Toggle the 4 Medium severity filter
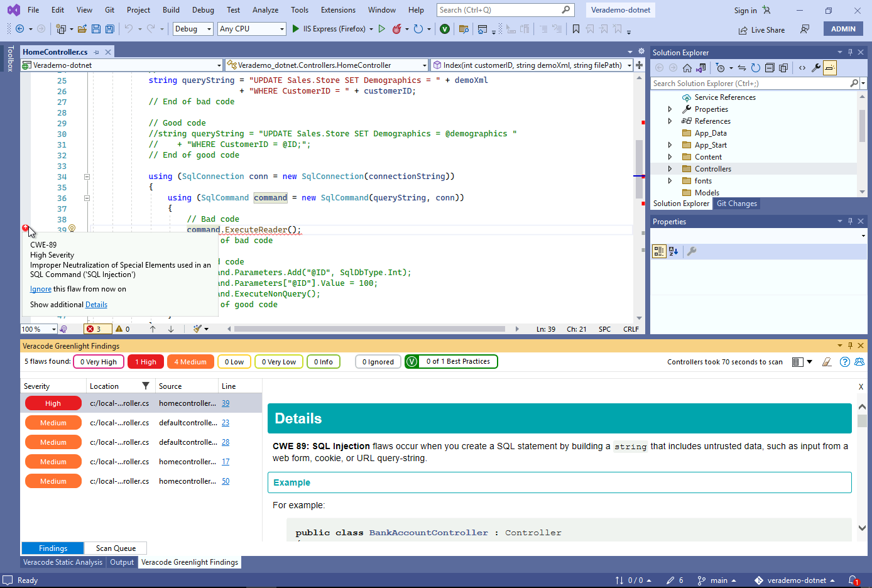Image resolution: width=872 pixels, height=588 pixels. point(190,362)
